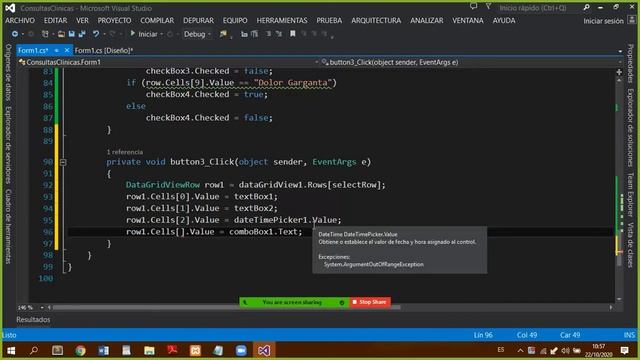
Task: Open the COMPILAR menu
Action: pos(157,20)
